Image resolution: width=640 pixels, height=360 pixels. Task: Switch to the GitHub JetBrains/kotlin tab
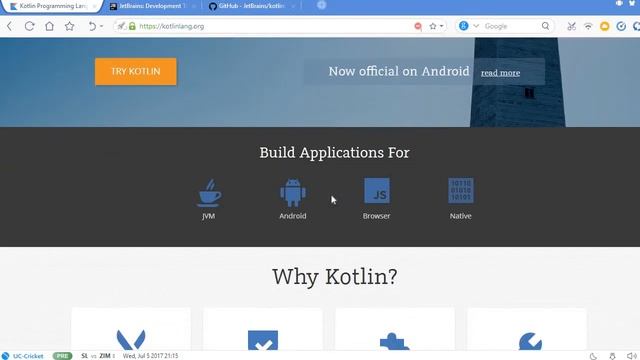click(251, 6)
